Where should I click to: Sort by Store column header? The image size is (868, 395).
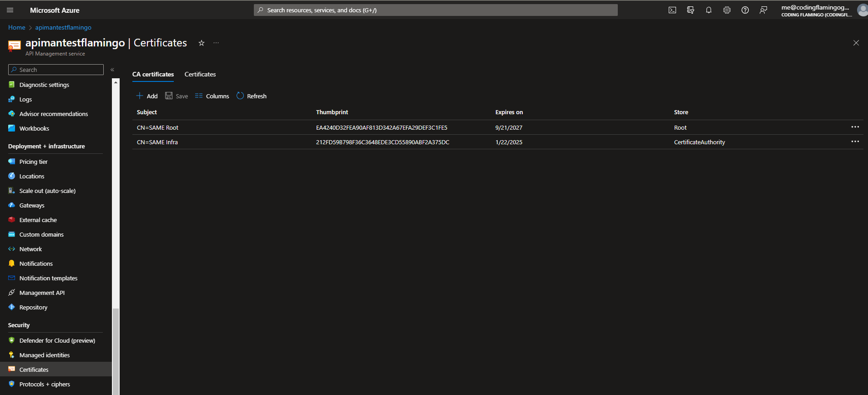(681, 112)
